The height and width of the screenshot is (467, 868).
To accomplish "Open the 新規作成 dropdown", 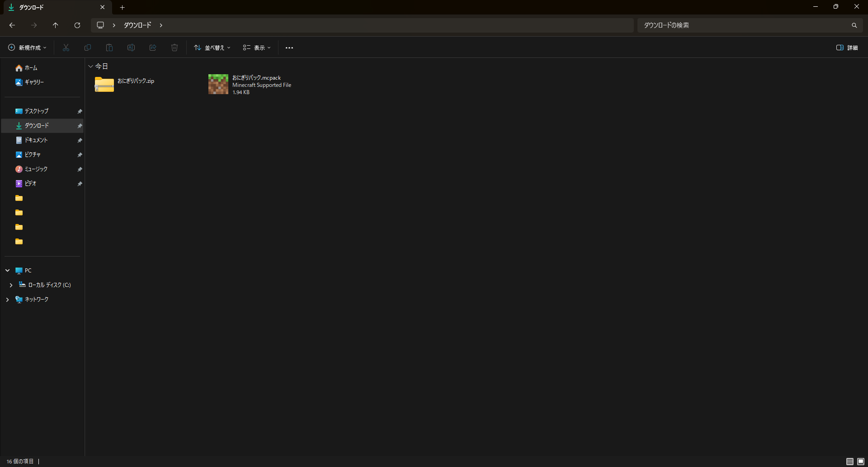I will (27, 48).
